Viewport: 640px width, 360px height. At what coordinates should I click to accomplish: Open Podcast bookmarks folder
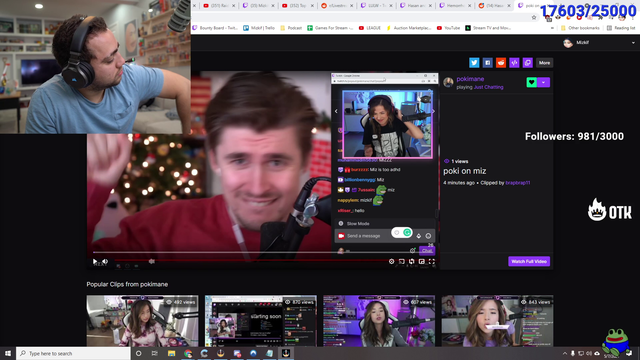coord(291,28)
